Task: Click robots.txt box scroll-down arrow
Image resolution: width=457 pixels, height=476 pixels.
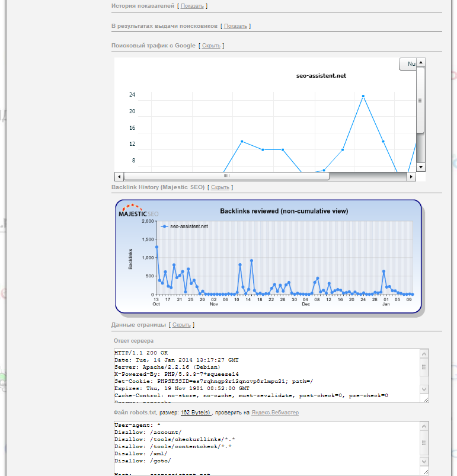Action: pyautogui.click(x=424, y=461)
